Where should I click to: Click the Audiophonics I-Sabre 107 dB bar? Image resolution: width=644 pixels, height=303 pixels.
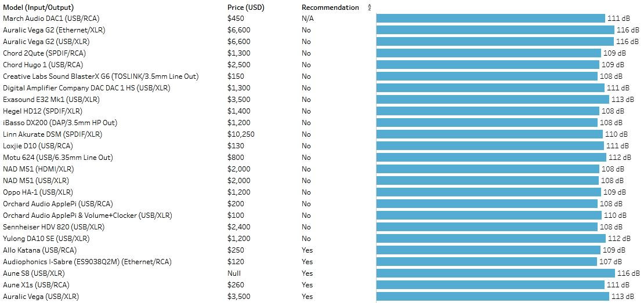pos(486,262)
